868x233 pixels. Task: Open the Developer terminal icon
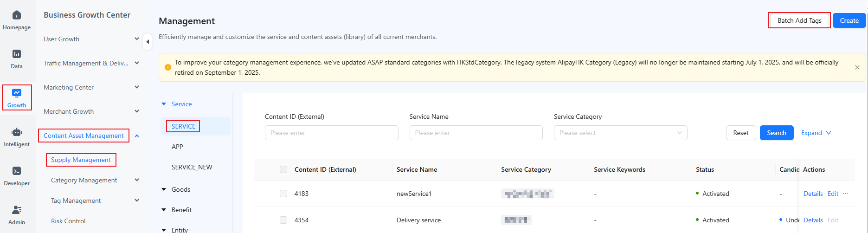[x=17, y=171]
